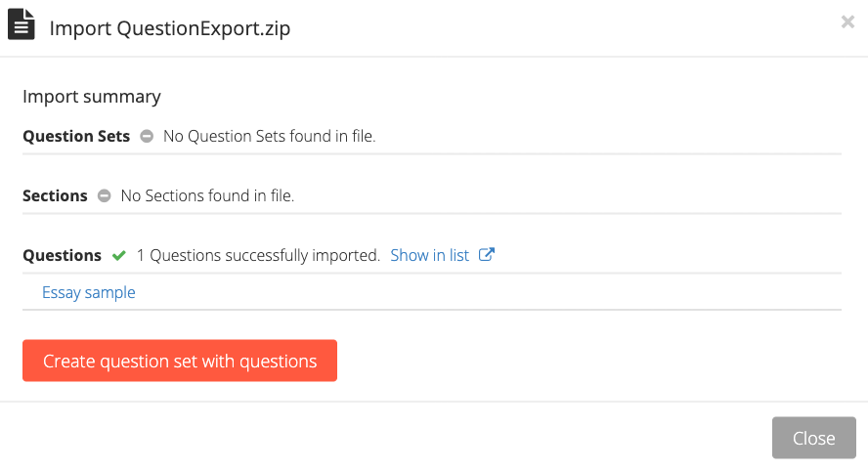
Task: Open the Essay sample question link
Action: click(89, 292)
